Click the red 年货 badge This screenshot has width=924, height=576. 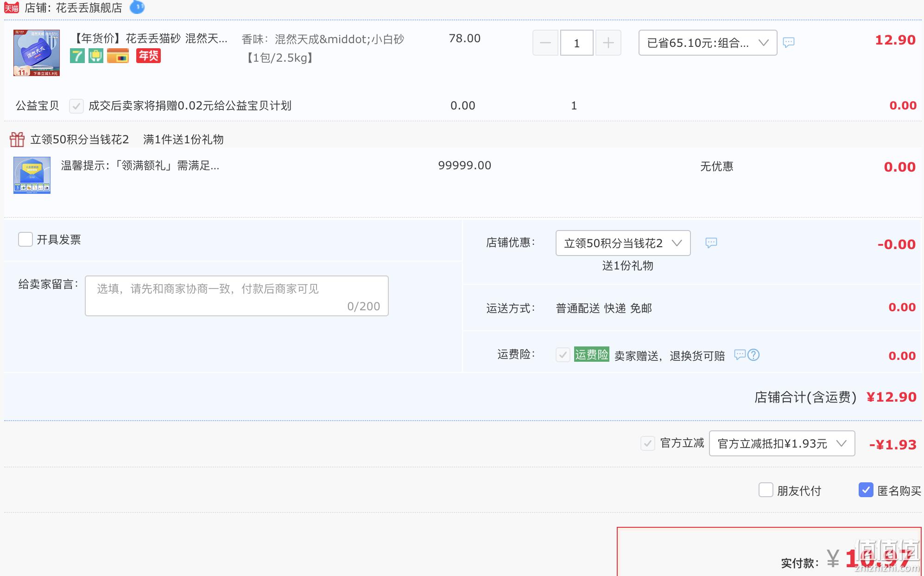[x=148, y=56]
